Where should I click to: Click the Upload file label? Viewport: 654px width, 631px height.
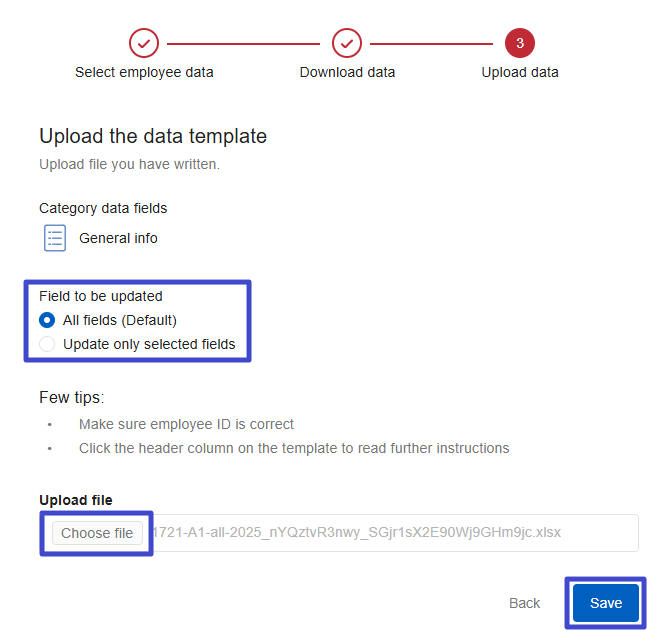(76, 500)
